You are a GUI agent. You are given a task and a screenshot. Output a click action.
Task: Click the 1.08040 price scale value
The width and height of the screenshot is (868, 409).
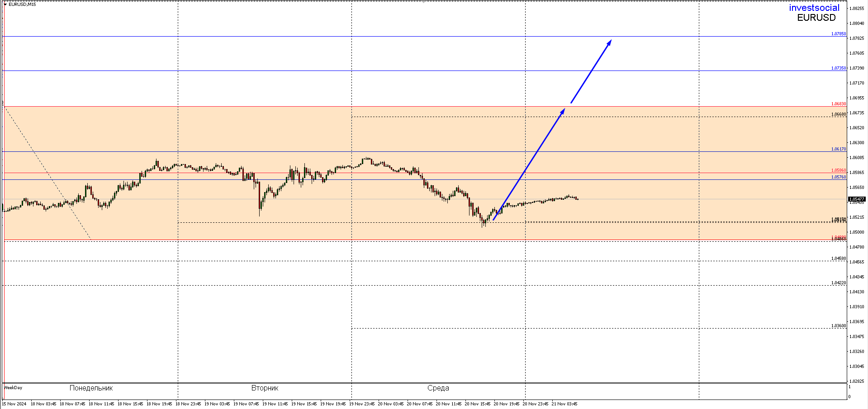tap(857, 23)
